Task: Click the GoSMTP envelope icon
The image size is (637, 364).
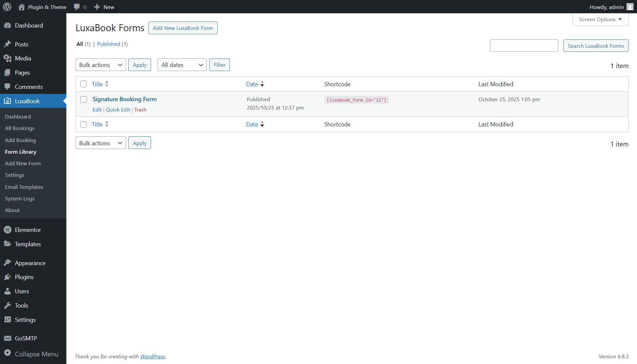Action: coord(7,338)
